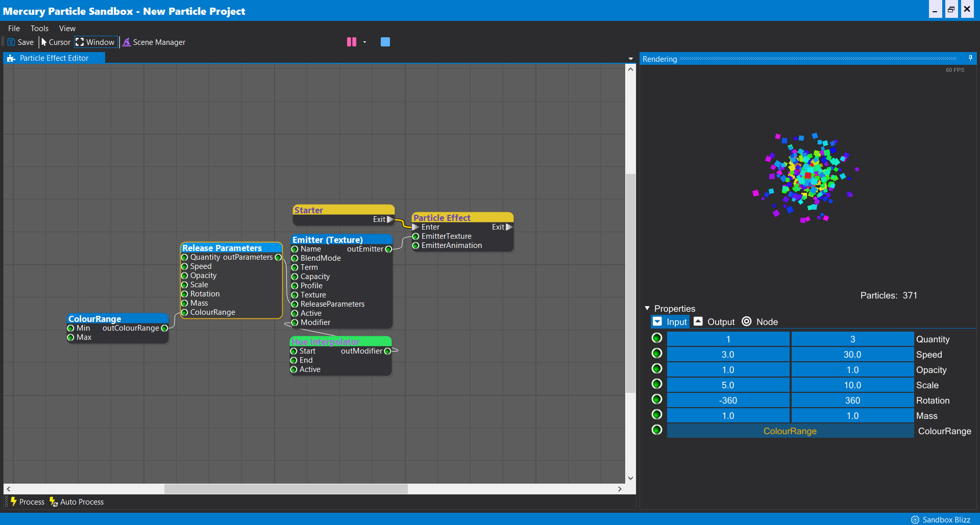Click the blue stop playback square

pos(385,42)
